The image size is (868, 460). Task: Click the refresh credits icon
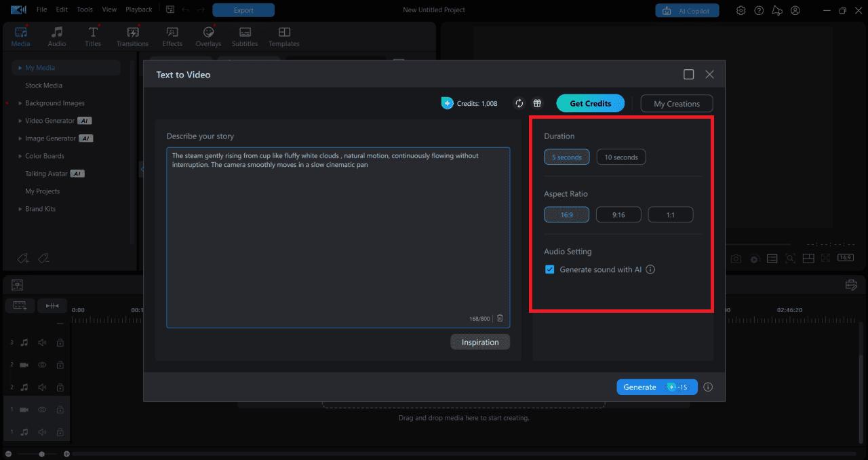coord(519,103)
